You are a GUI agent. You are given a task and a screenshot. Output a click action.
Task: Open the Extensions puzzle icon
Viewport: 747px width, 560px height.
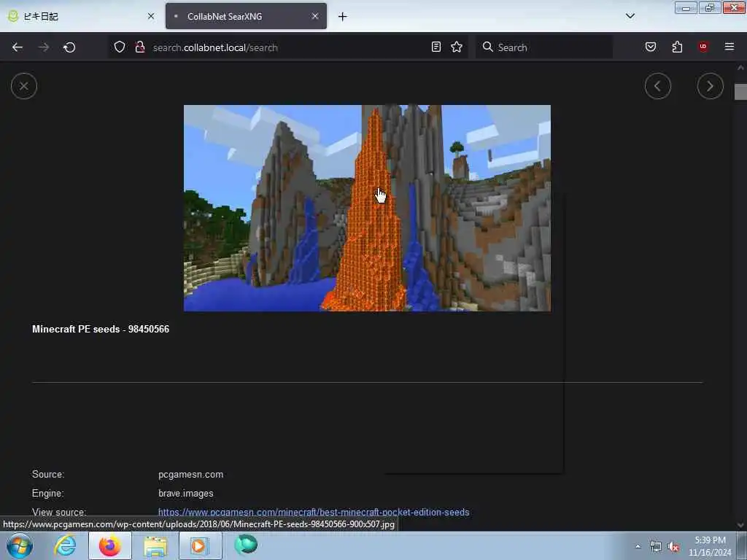677,47
